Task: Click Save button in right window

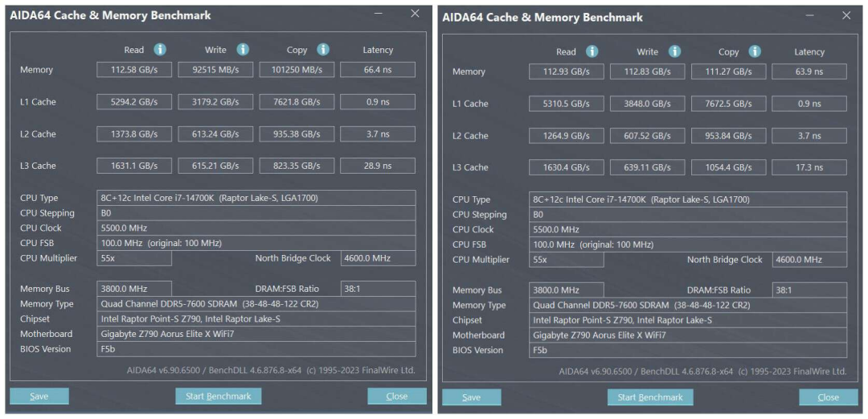Action: (x=471, y=396)
